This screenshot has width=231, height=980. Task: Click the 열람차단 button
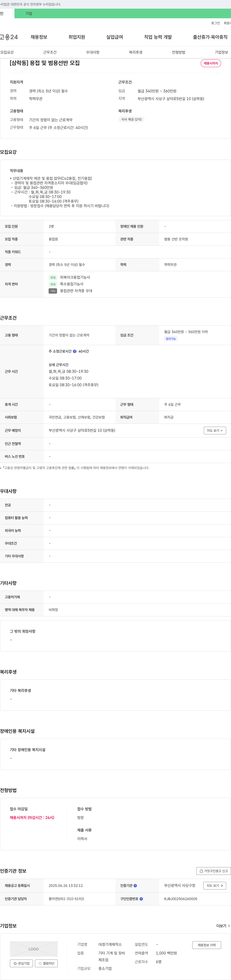click(46, 963)
